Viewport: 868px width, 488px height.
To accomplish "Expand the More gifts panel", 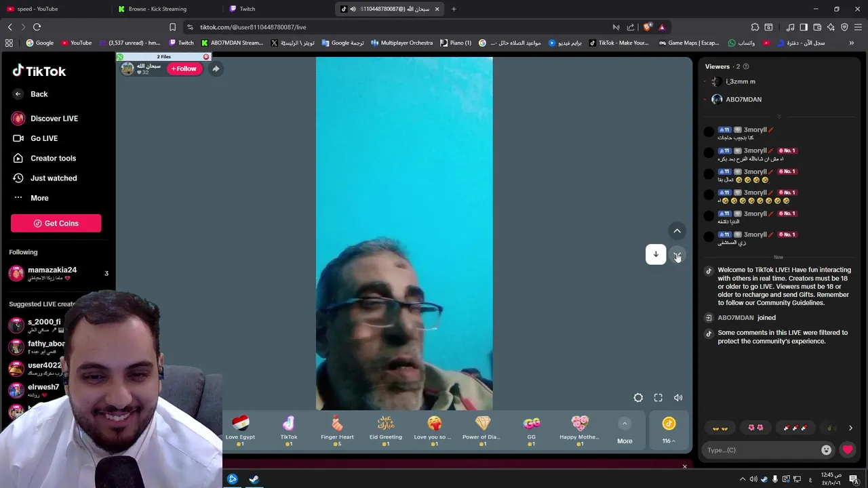I will (x=625, y=431).
